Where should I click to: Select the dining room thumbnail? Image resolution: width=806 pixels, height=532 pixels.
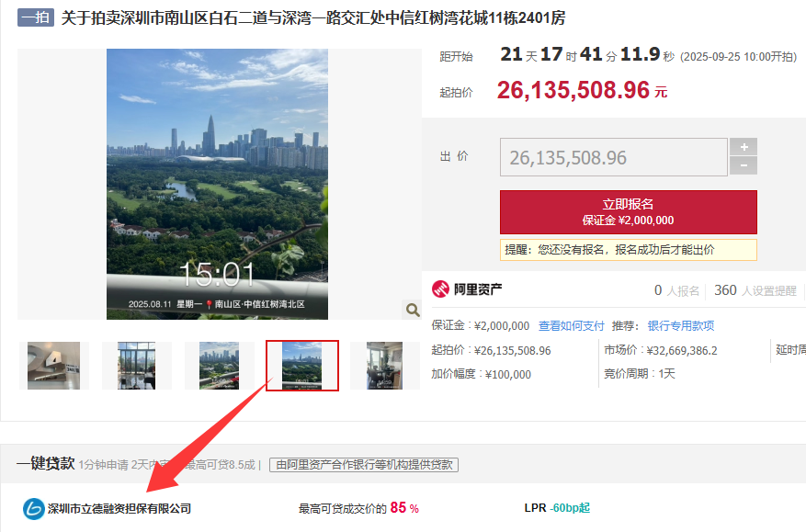(384, 366)
